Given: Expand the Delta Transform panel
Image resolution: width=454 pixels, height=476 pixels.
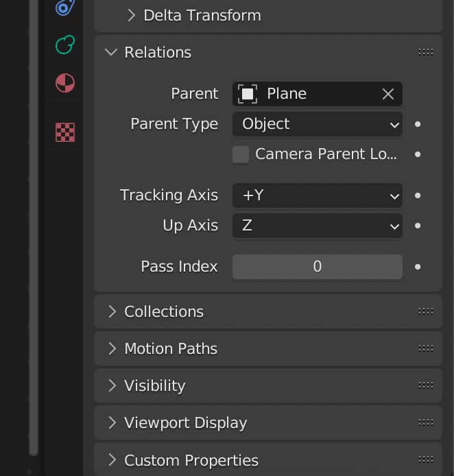Looking at the screenshot, I should tap(131, 15).
